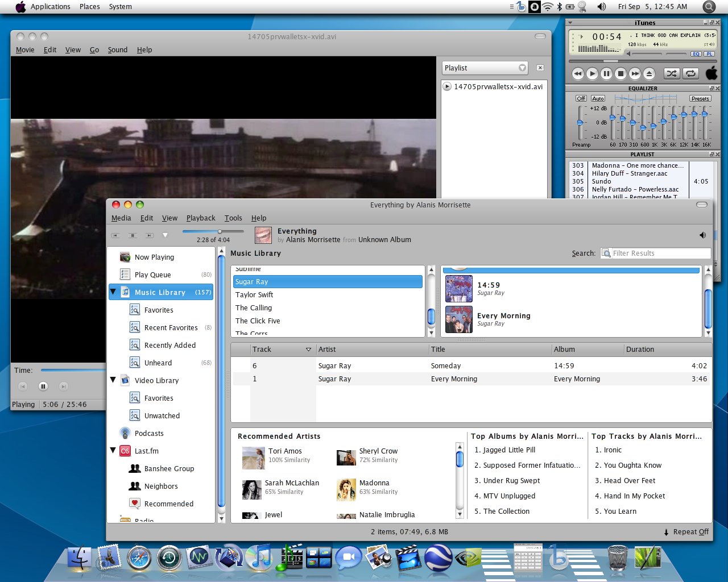This screenshot has height=582, width=728.
Task: Close the video player's playlist sidebar
Action: pyautogui.click(x=540, y=68)
